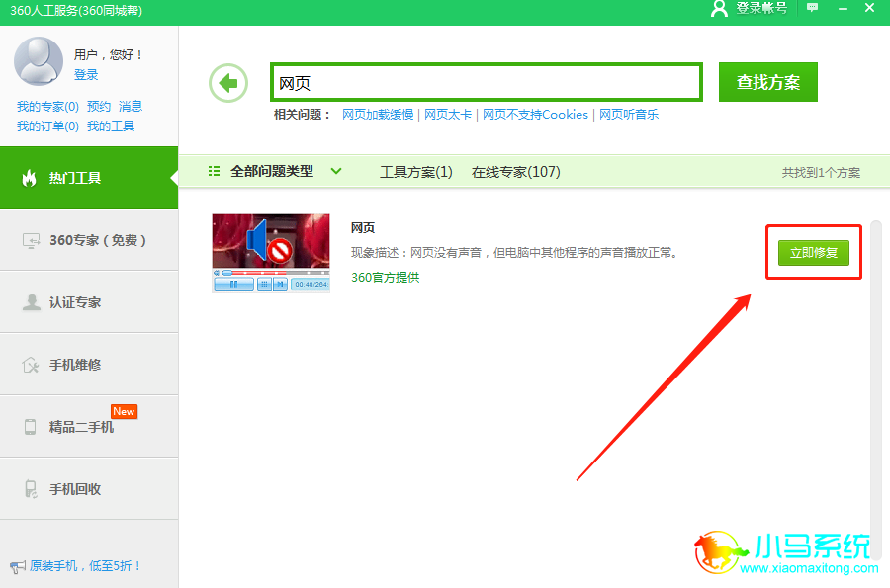Click the muted-speaker video thumbnail
Viewport: 890px width, 588px height.
tap(271, 253)
